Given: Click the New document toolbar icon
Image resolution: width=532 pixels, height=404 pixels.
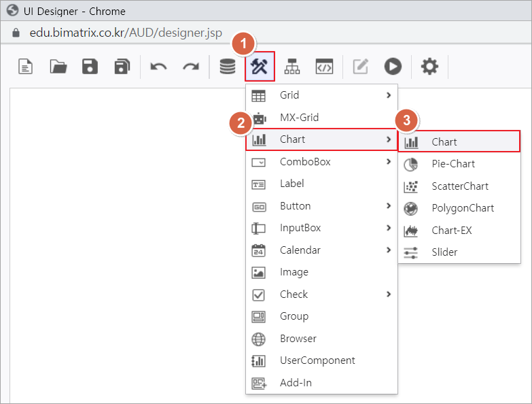Looking at the screenshot, I should (x=25, y=66).
